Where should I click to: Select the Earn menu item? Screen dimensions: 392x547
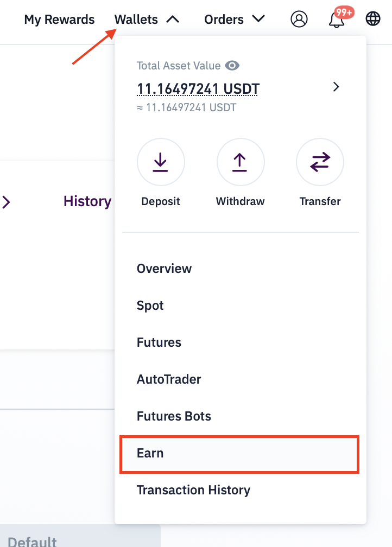150,453
